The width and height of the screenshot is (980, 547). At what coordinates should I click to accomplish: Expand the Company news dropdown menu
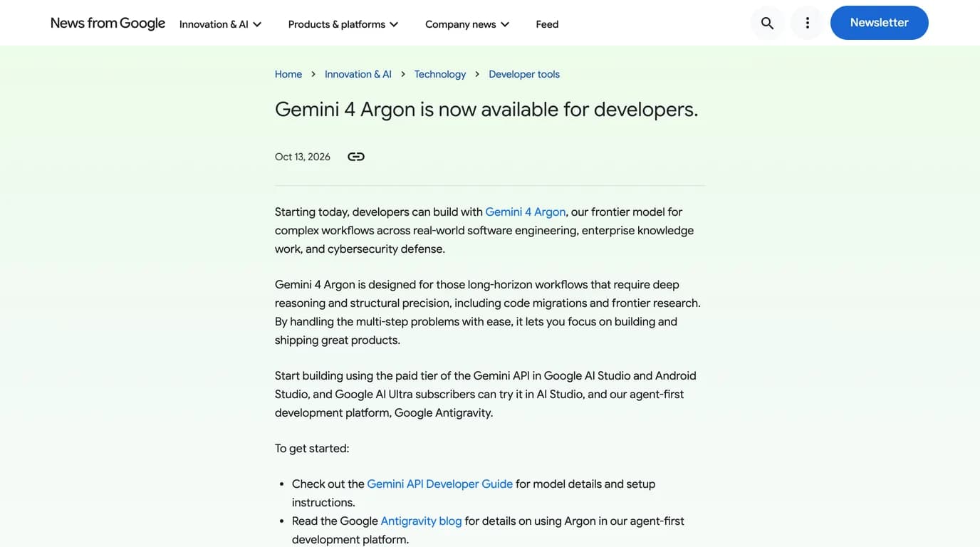(x=467, y=24)
